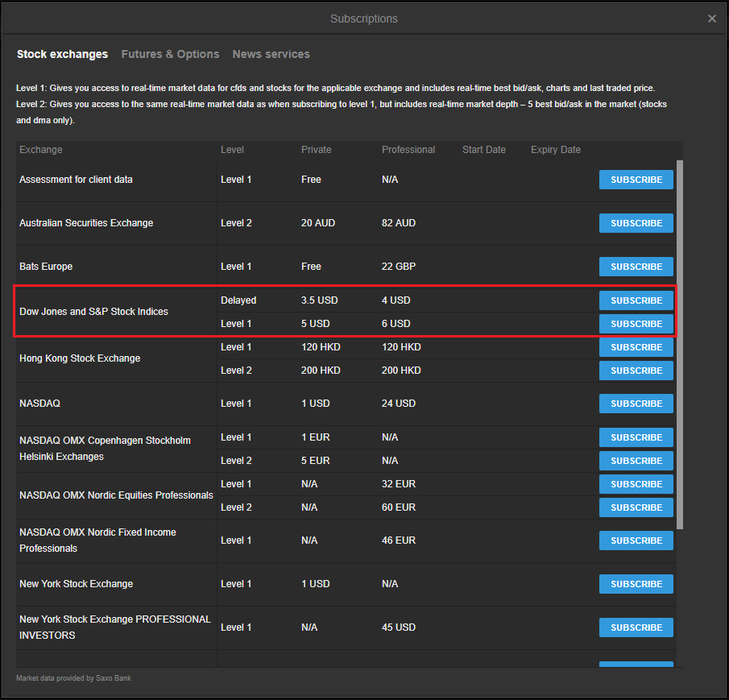Click the 45 USD professional price
Image resolution: width=729 pixels, height=700 pixels.
click(x=399, y=628)
